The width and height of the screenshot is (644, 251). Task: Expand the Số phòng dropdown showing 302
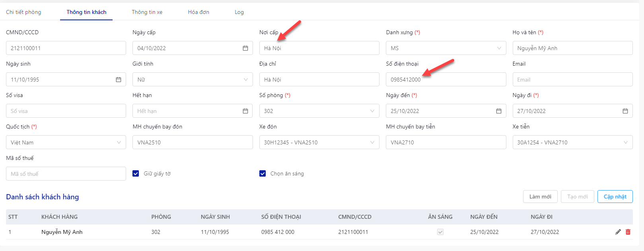click(x=319, y=111)
